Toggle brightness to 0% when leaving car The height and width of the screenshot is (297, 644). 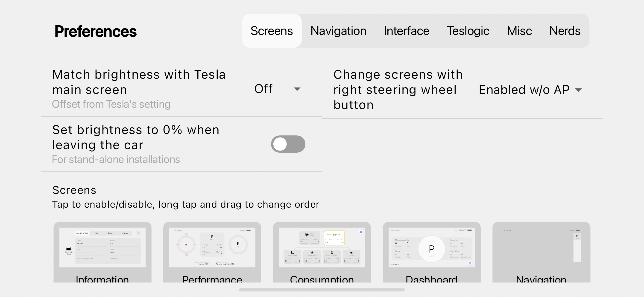tap(288, 144)
